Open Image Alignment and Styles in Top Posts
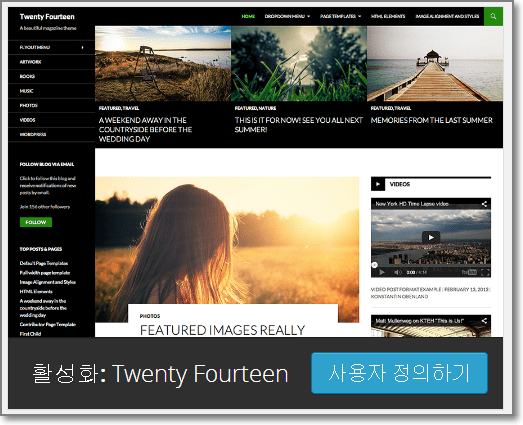 point(47,282)
